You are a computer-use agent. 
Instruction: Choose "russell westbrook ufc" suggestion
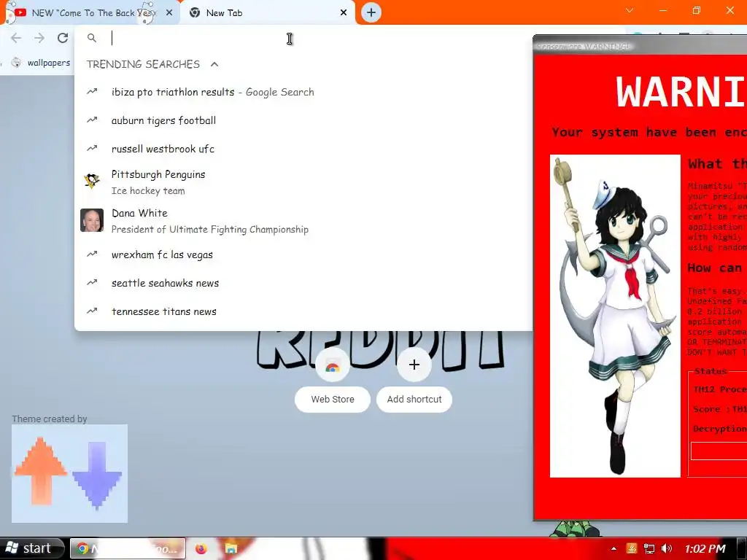pos(303,149)
